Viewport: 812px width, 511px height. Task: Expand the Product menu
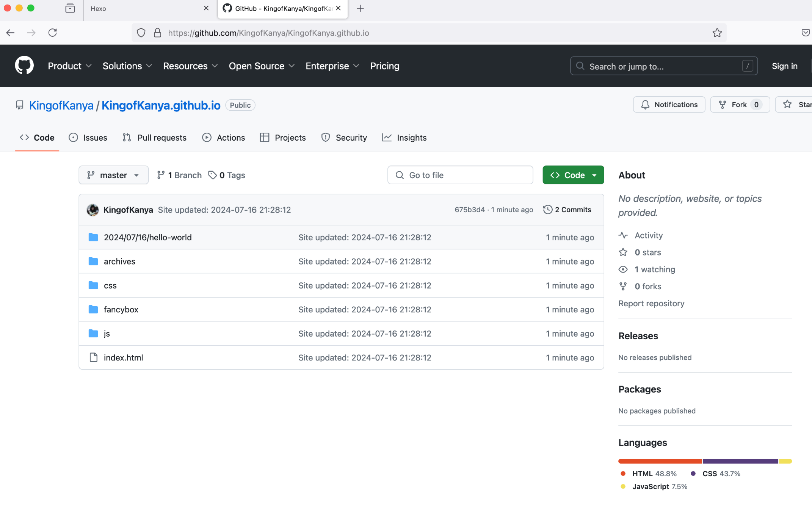pos(70,66)
